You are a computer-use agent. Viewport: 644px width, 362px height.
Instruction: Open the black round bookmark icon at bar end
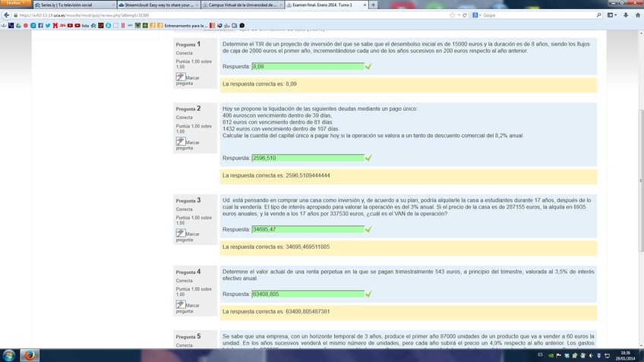click(x=242, y=26)
